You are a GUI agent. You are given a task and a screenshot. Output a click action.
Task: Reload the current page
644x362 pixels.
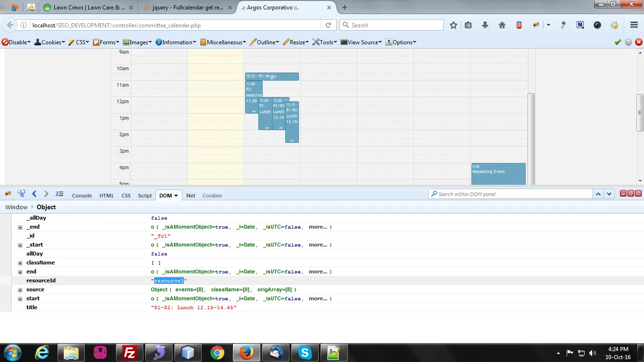(329, 25)
